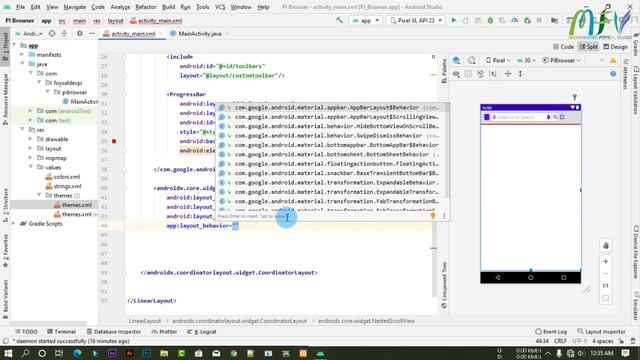Run the app with the green play button
The image size is (640, 360).
click(453, 20)
